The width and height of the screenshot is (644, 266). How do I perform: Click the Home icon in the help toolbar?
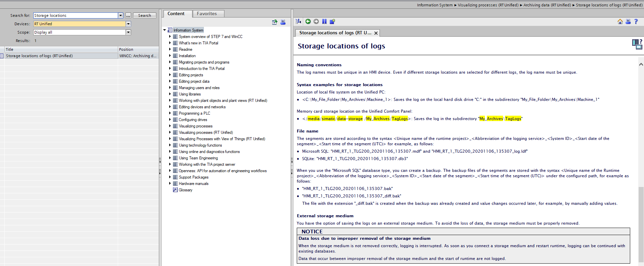coord(620,22)
